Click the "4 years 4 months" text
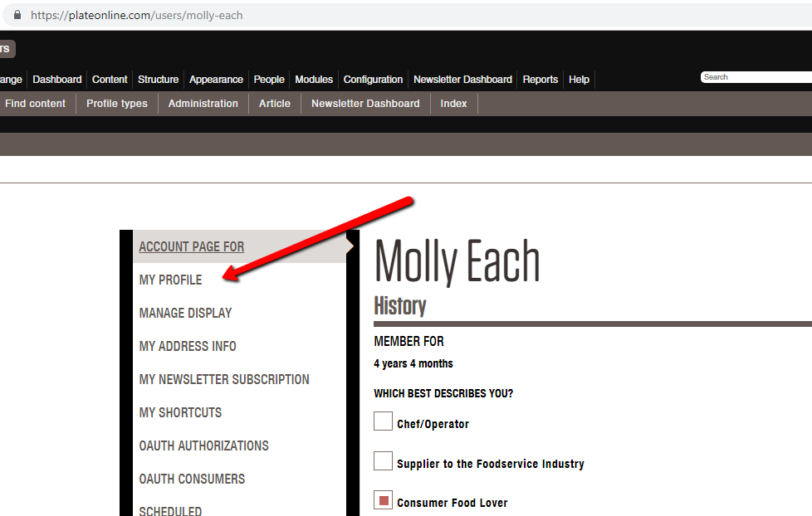This screenshot has height=516, width=812. click(413, 364)
